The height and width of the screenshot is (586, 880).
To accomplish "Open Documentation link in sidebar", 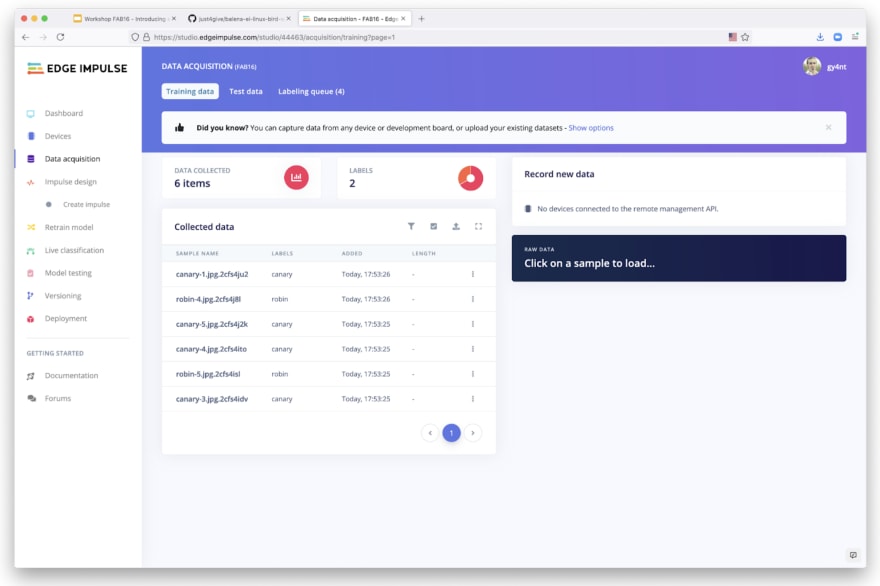I will click(x=71, y=376).
